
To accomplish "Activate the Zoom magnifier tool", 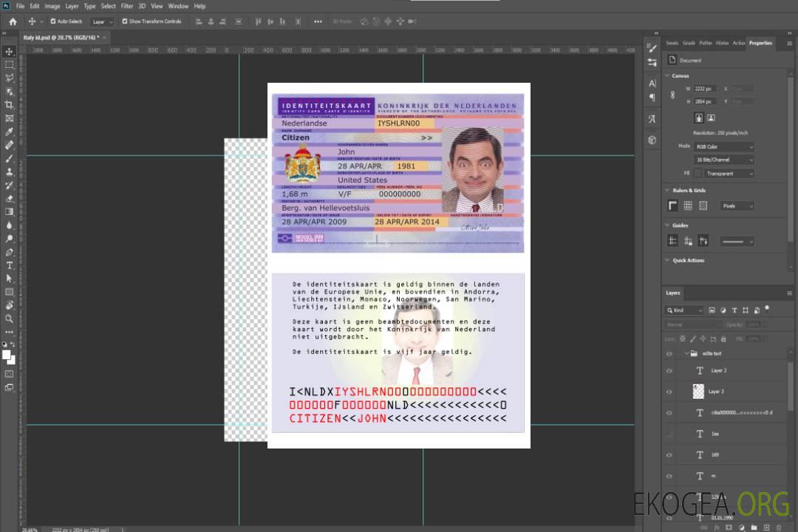I will [x=10, y=318].
